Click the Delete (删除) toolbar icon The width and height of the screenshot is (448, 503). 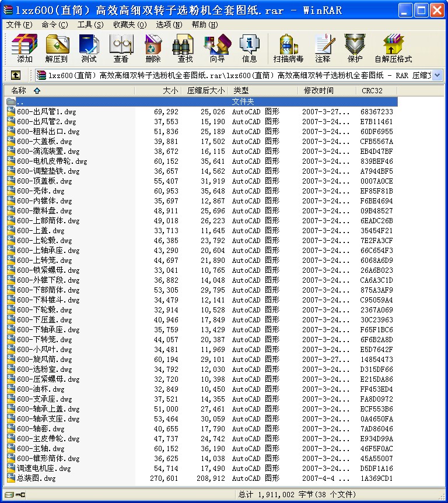click(153, 48)
